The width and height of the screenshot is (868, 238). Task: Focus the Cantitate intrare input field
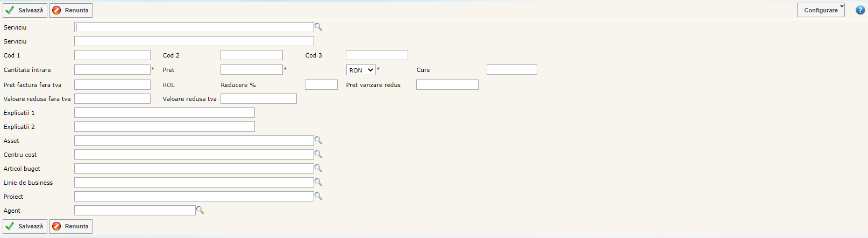112,70
